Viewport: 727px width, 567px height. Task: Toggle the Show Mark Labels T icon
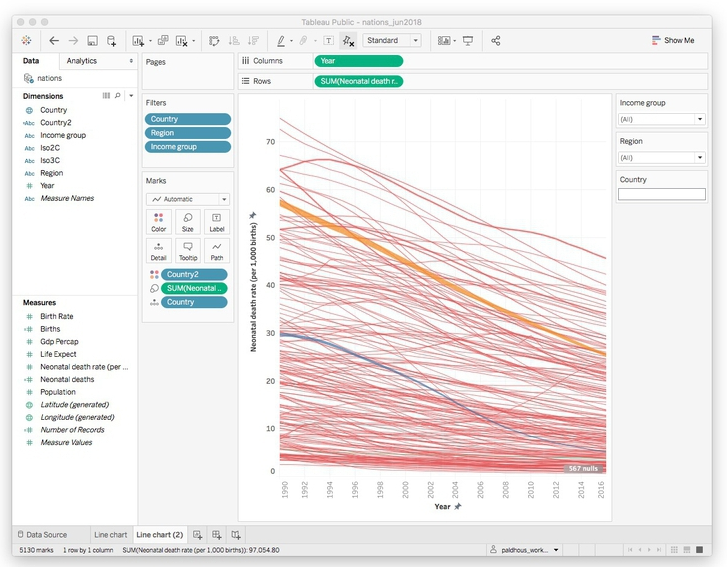coord(328,41)
